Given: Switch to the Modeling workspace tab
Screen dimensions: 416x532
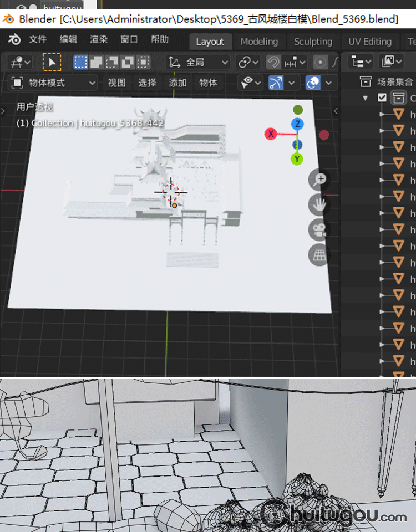Looking at the screenshot, I should (259, 42).
